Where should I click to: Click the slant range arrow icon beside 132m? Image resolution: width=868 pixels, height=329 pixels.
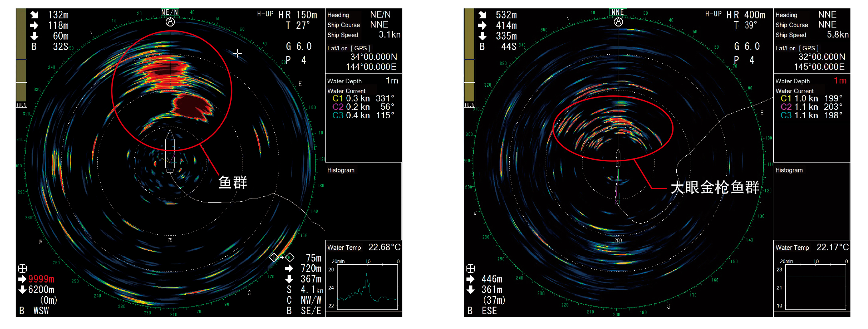coord(34,15)
